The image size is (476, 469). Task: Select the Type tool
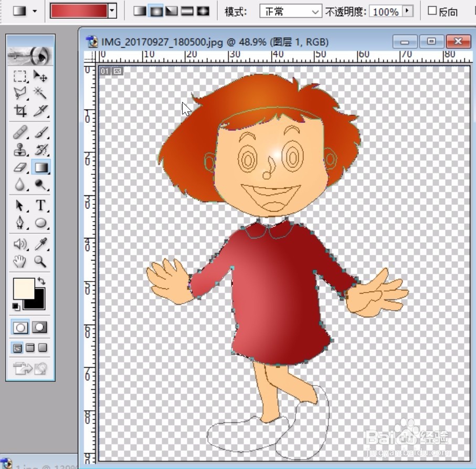coord(40,206)
